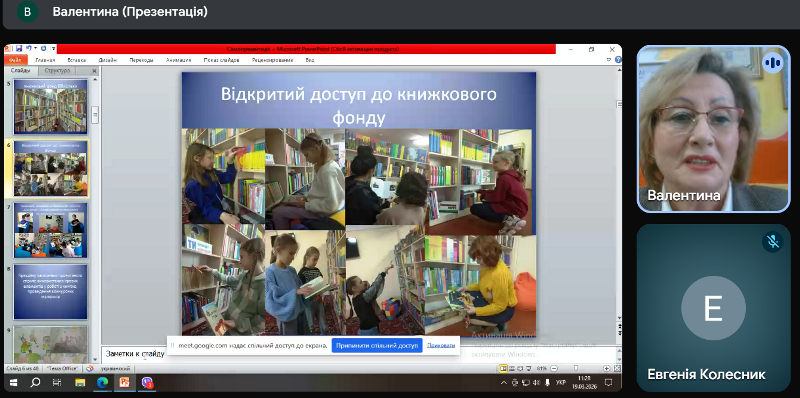Image resolution: width=800 pixels, height=398 pixels.
Task: Toggle Normal view button in status bar
Action: (503, 368)
